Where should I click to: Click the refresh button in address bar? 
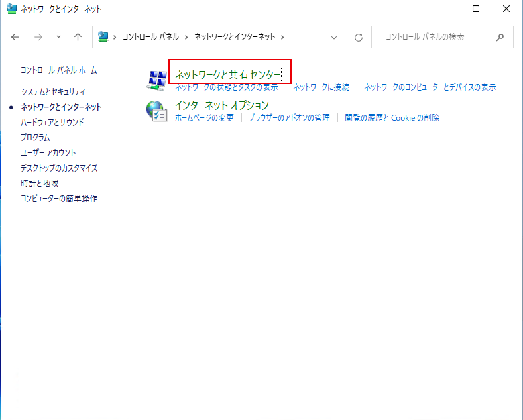point(359,38)
